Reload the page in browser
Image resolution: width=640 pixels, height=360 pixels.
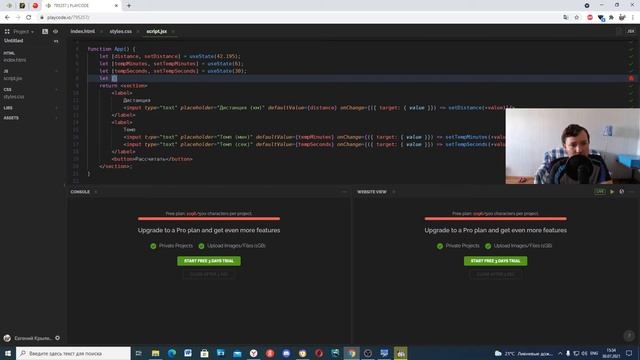coord(29,18)
